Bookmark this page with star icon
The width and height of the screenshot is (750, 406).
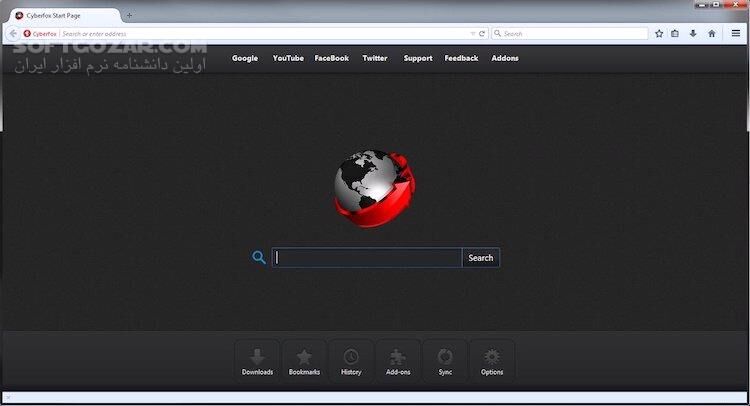pos(659,33)
